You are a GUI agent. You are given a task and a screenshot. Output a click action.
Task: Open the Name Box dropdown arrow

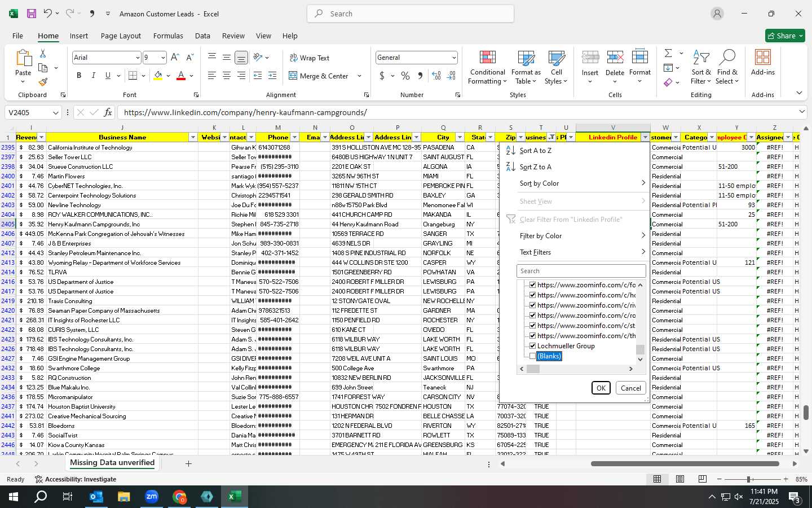pos(55,112)
